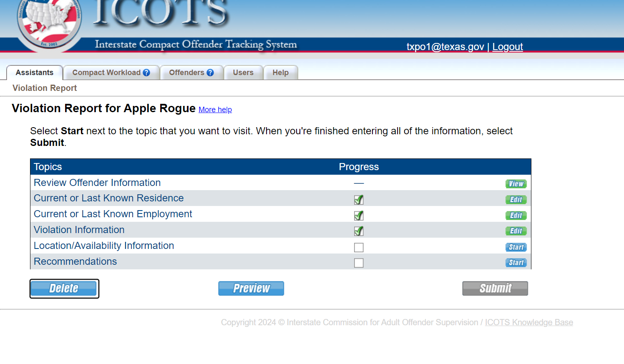The image size is (624, 364).
Task: Click the empty Recommendations progress checkbox
Action: coord(359,263)
